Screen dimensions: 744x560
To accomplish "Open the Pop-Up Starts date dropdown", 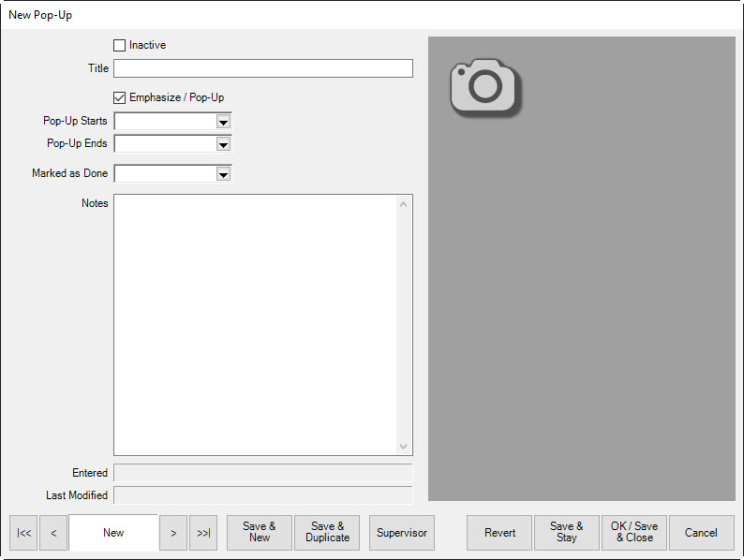I will pyautogui.click(x=223, y=122).
